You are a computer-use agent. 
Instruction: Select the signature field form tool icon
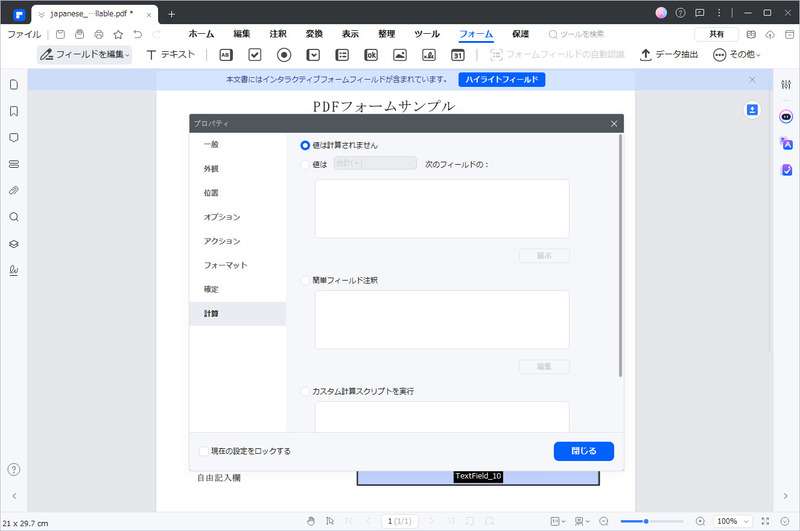tap(429, 55)
